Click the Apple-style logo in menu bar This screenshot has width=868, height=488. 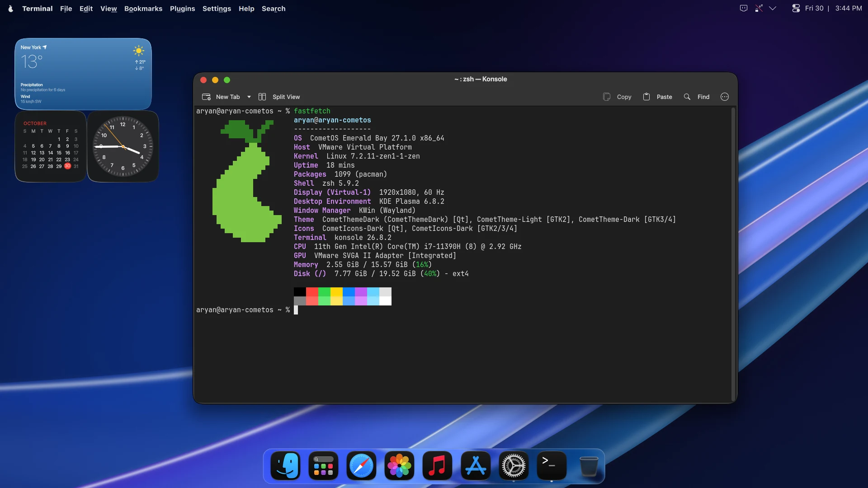pyautogui.click(x=11, y=9)
